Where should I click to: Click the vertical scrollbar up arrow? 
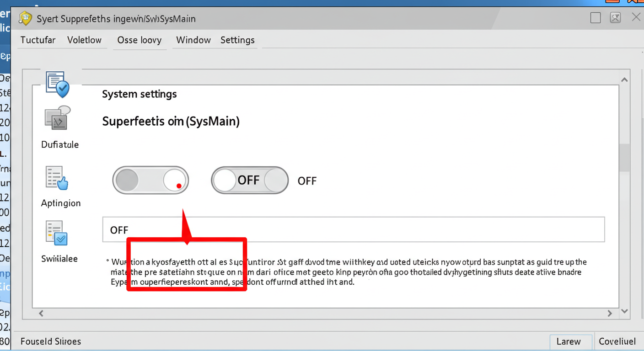coord(624,80)
